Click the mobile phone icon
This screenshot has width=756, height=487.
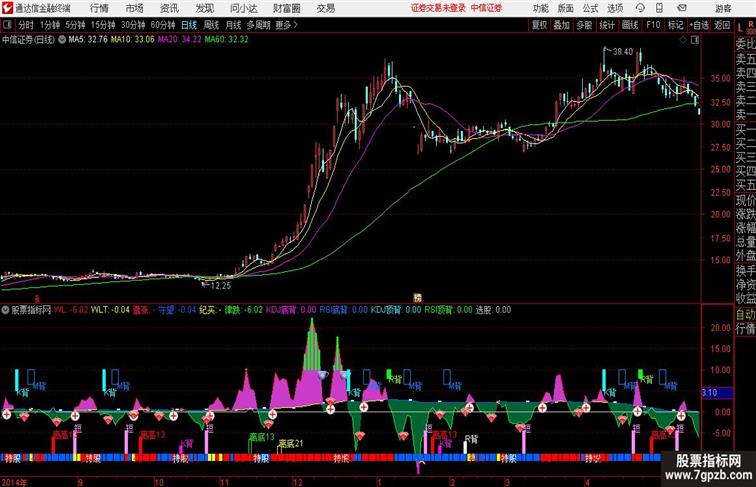659,8
